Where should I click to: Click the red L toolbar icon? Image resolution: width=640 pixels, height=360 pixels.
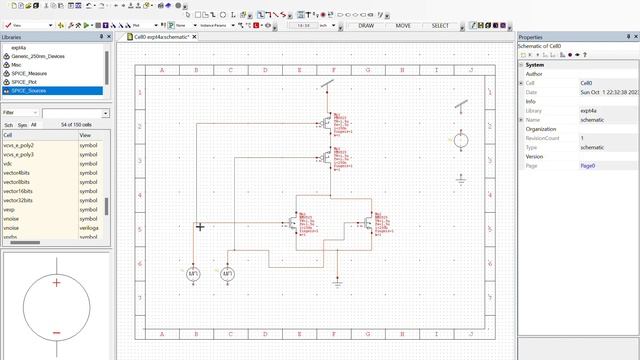coord(256,25)
